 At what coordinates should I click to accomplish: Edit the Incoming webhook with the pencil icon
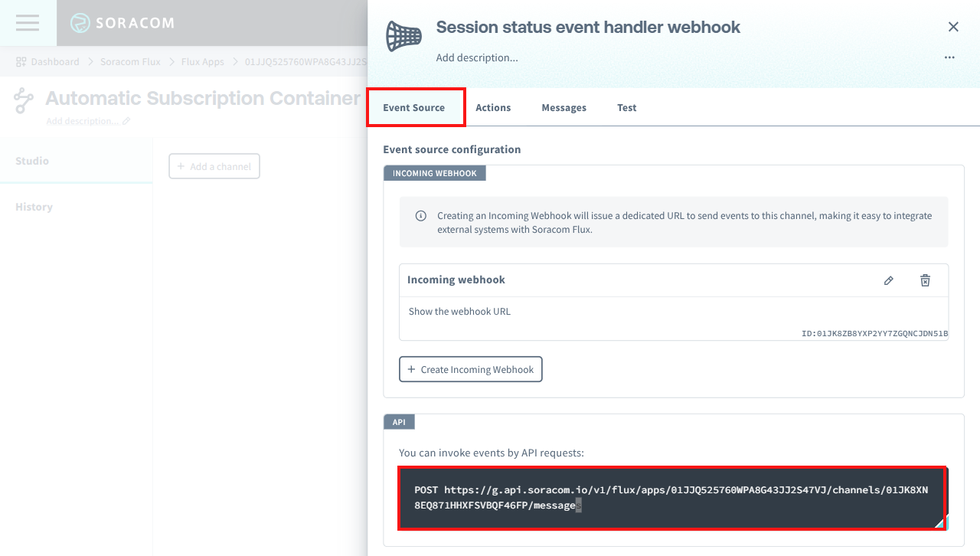click(888, 280)
